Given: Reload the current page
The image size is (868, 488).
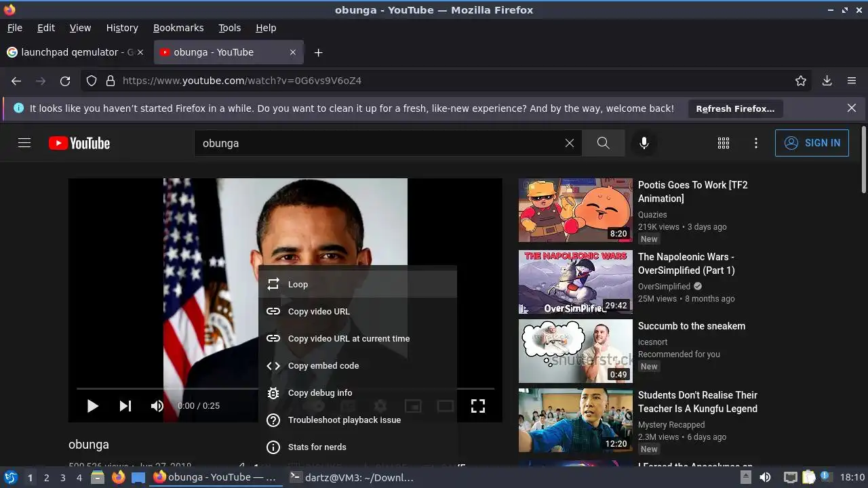Looking at the screenshot, I should [x=65, y=81].
